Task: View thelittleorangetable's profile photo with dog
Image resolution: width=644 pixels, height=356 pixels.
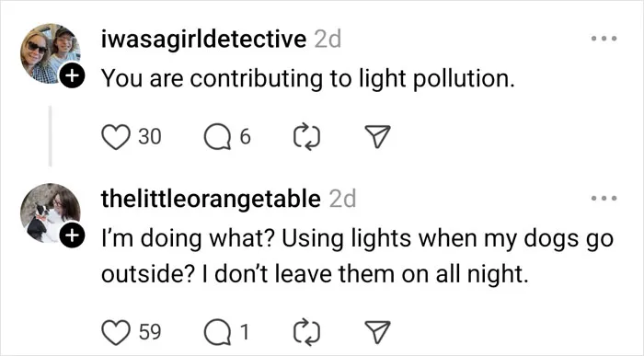Action: (x=50, y=213)
